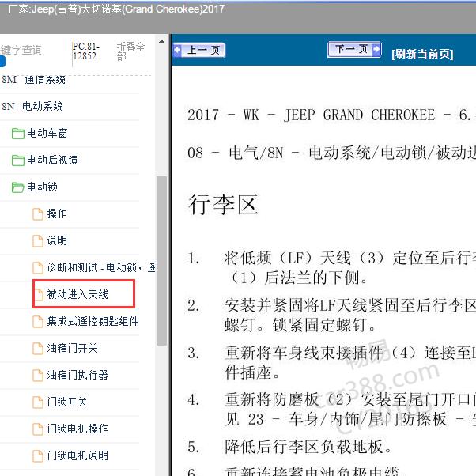This screenshot has height=476, width=476.
Task: Click the document icon beside 被动进入天线
Action: click(x=39, y=295)
